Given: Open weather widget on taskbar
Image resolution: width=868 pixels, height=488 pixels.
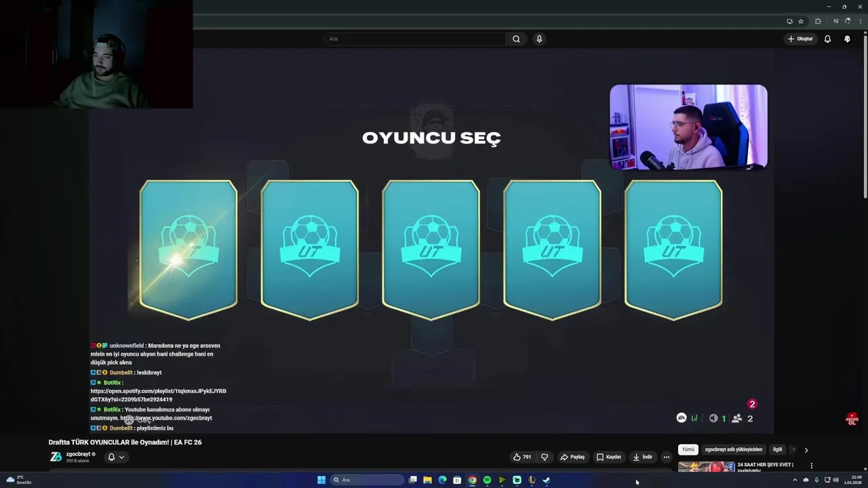Looking at the screenshot, I should click(x=18, y=480).
